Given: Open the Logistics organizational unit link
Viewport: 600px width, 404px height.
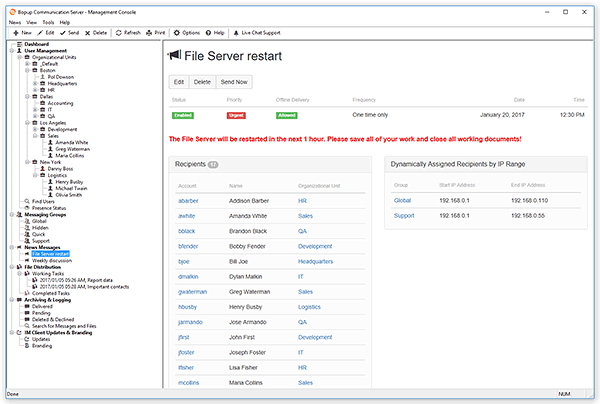Looking at the screenshot, I should click(309, 307).
